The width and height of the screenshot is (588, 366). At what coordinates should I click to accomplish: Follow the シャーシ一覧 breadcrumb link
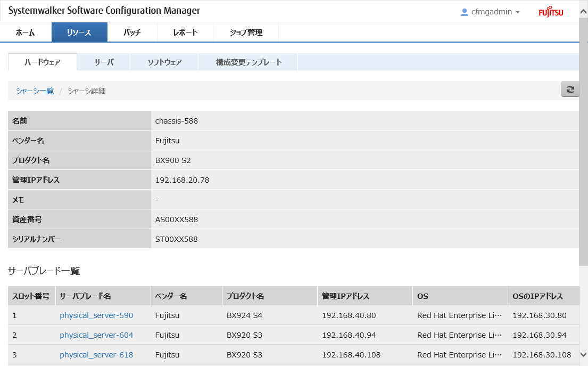coord(35,91)
